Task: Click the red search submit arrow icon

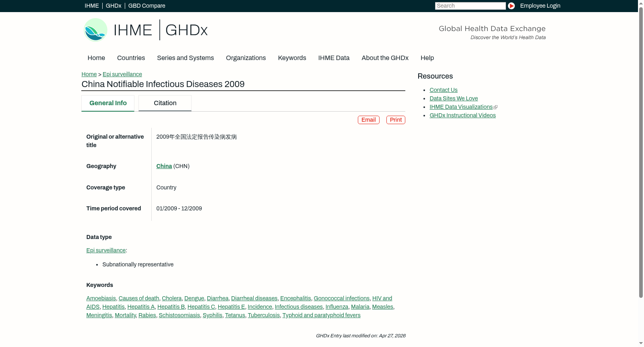Action: (x=511, y=6)
